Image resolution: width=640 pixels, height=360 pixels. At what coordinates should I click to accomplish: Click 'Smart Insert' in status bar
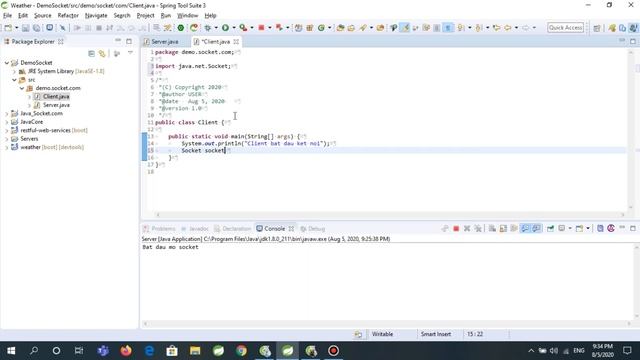[436, 334]
